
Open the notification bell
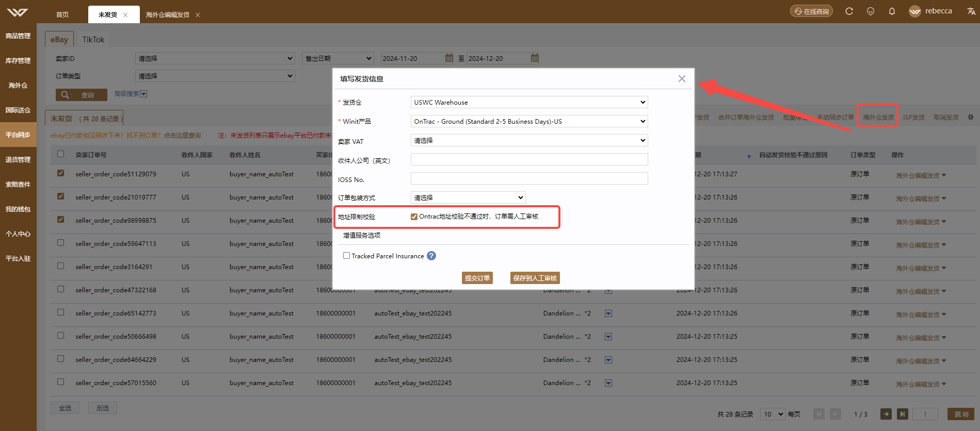(892, 11)
